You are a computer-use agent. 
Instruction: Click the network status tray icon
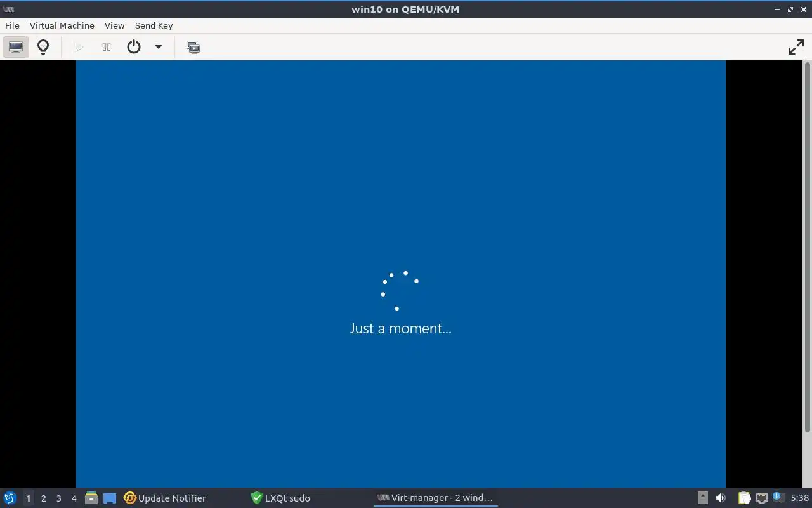[761, 498]
